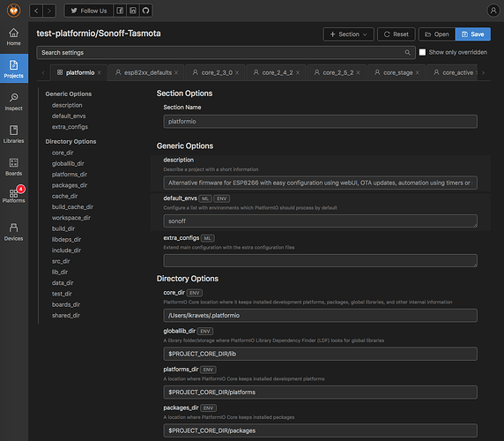Jump to extra_configs in the sidebar list
The height and width of the screenshot is (441, 504).
coord(70,127)
